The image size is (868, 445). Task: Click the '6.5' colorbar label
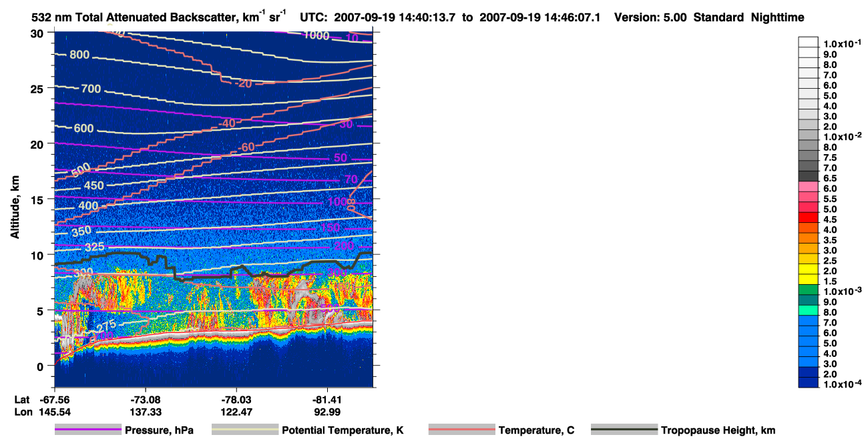[x=830, y=178]
